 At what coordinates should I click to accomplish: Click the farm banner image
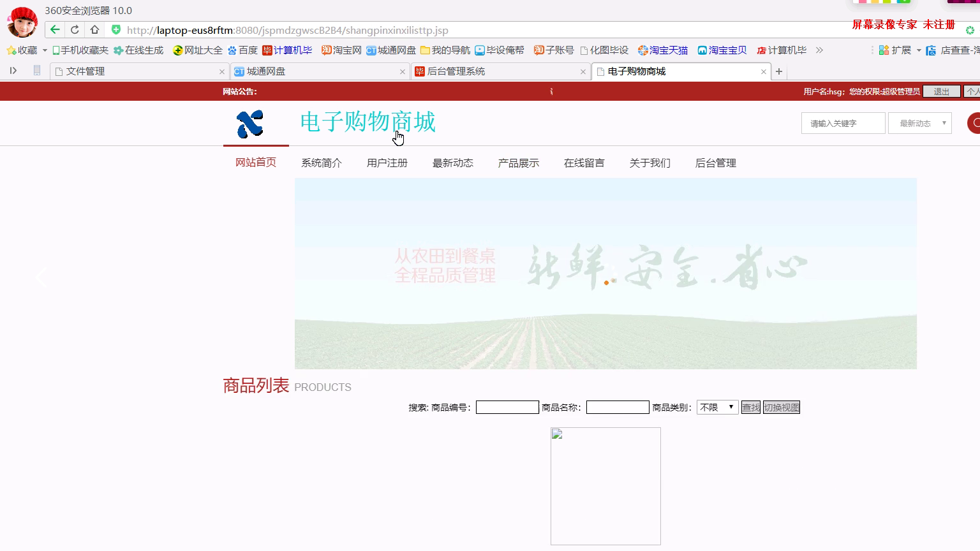coord(605,274)
